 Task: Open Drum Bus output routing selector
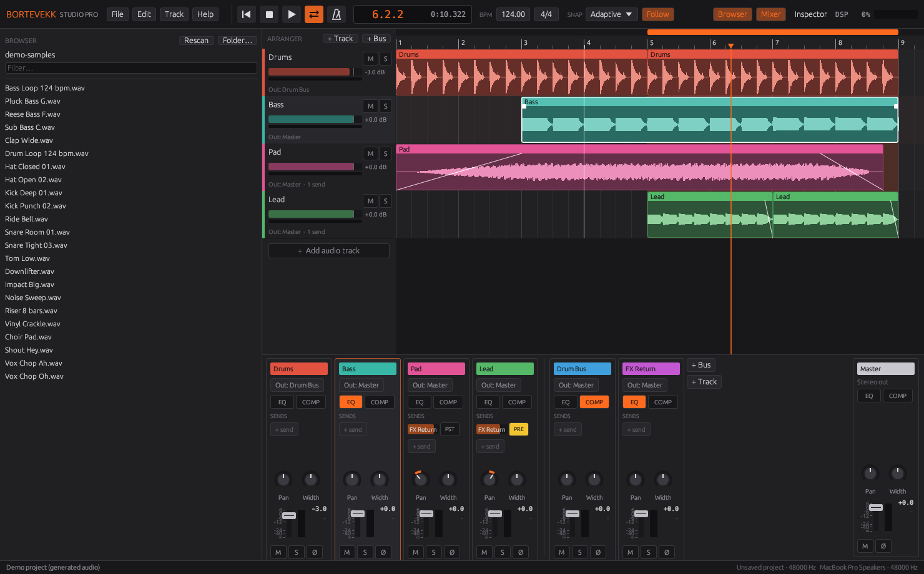point(576,386)
